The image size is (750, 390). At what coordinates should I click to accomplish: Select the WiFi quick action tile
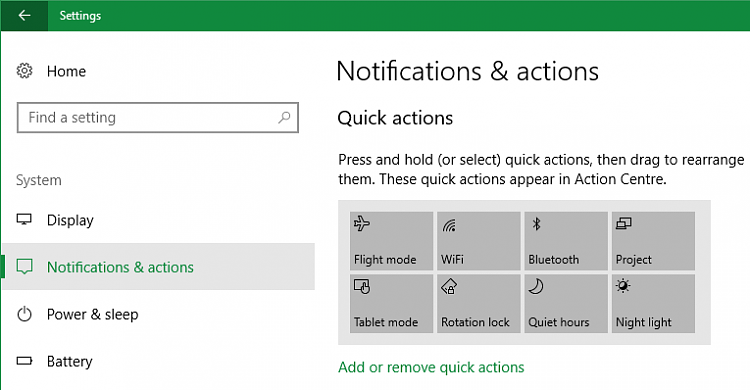click(479, 241)
